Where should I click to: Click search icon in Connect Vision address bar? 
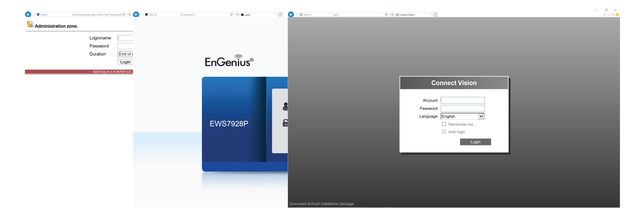pos(386,15)
